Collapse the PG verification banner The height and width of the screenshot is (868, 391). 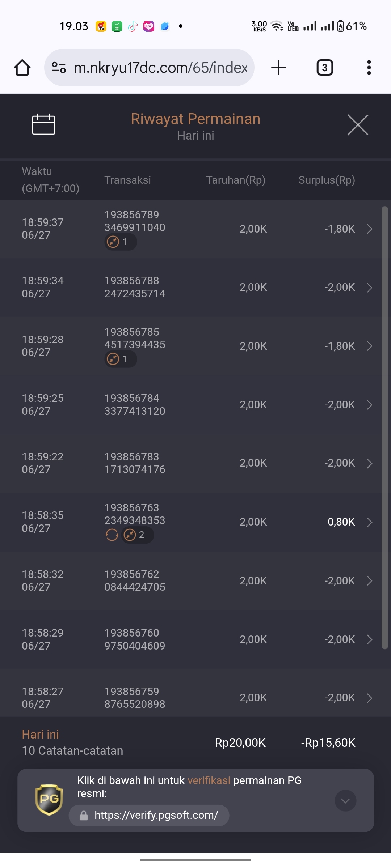345,800
